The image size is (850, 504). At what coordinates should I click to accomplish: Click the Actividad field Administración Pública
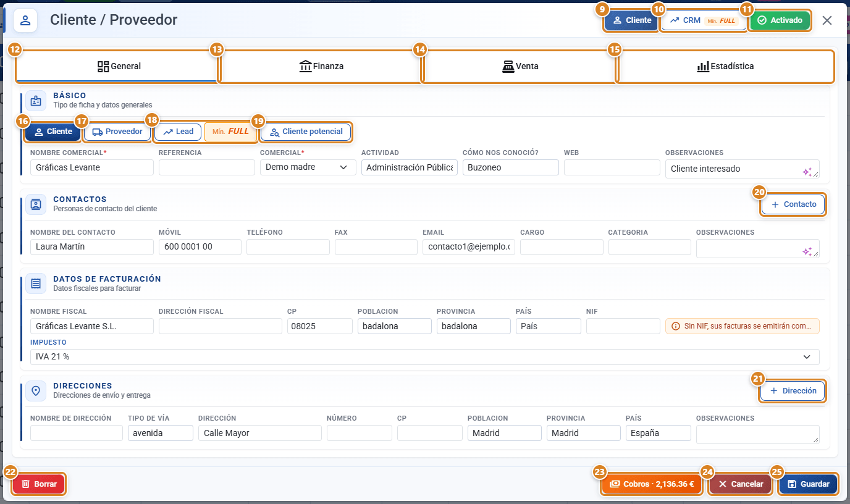coord(410,167)
